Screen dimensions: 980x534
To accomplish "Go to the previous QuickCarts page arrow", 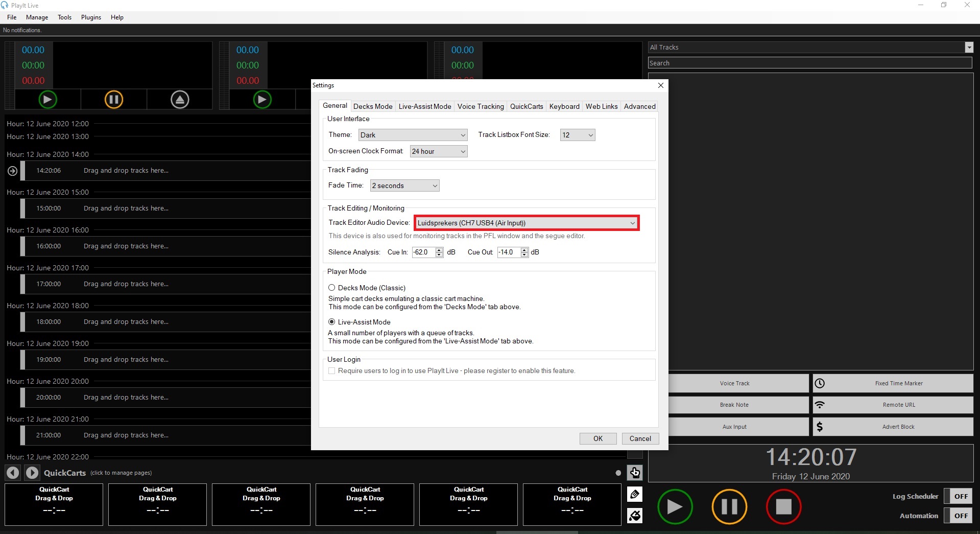I will (x=13, y=473).
